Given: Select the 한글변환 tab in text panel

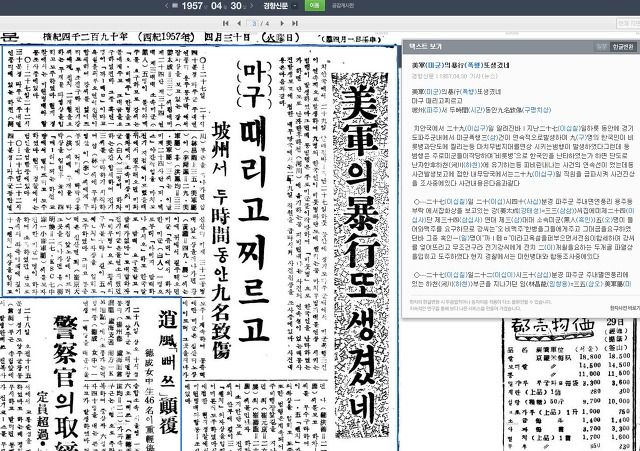Looking at the screenshot, I should coord(623,47).
